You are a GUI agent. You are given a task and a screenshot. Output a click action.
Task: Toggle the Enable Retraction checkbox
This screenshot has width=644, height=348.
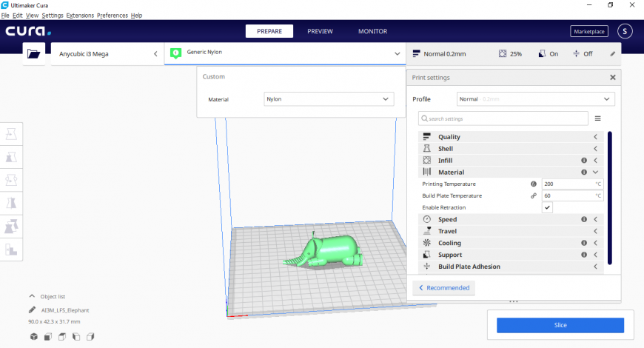tap(547, 207)
